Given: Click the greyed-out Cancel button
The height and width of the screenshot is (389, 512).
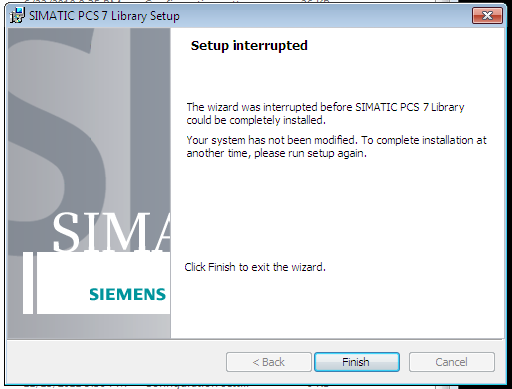Looking at the screenshot, I should pyautogui.click(x=452, y=362).
